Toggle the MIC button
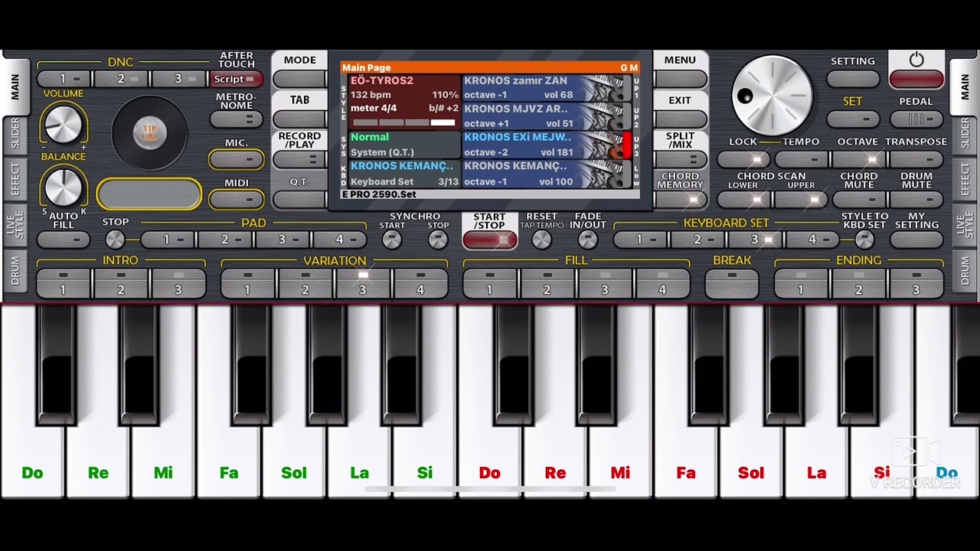980x551 pixels. tap(236, 159)
